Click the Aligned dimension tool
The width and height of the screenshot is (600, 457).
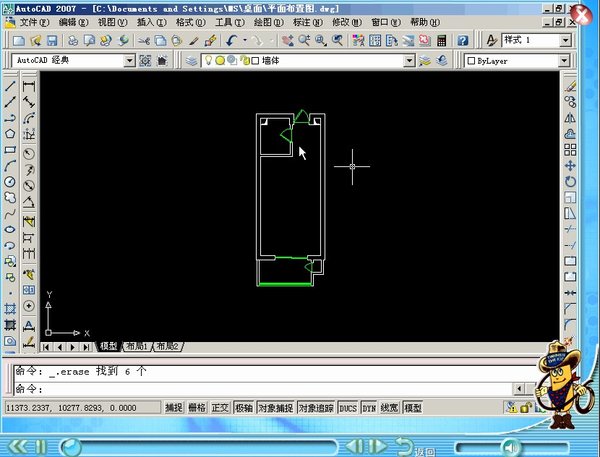click(x=29, y=102)
